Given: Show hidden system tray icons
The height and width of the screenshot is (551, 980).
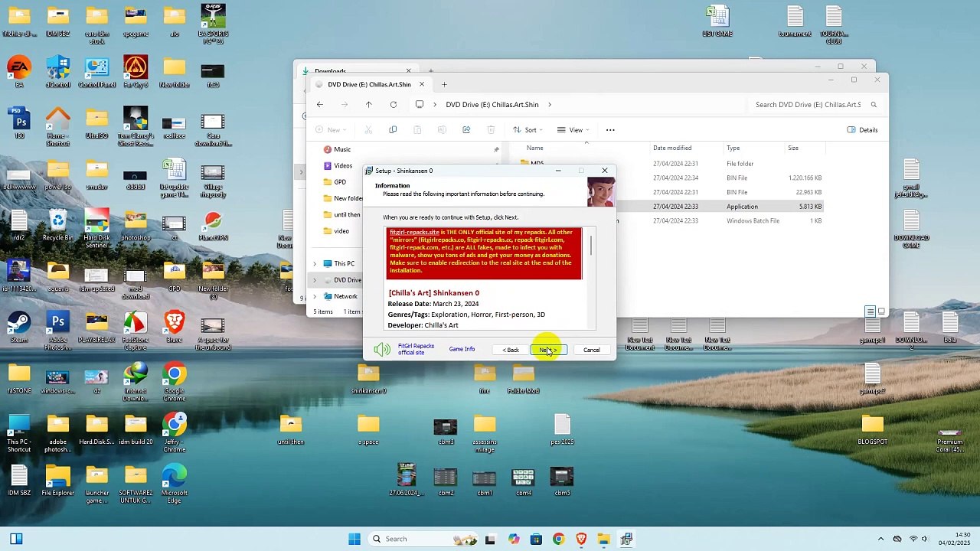Looking at the screenshot, I should click(880, 539).
